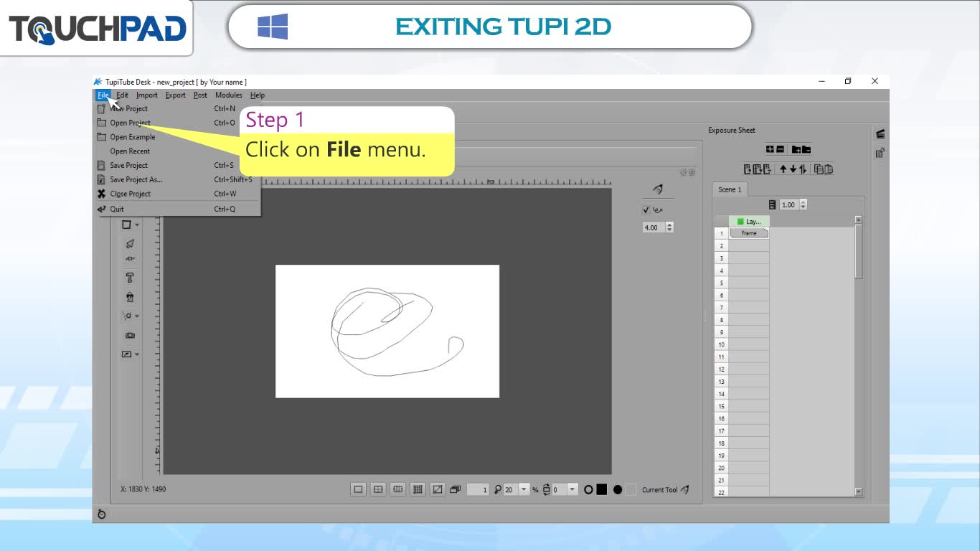Click the camera tool in the left toolbar
The image size is (980, 551).
coord(130,335)
